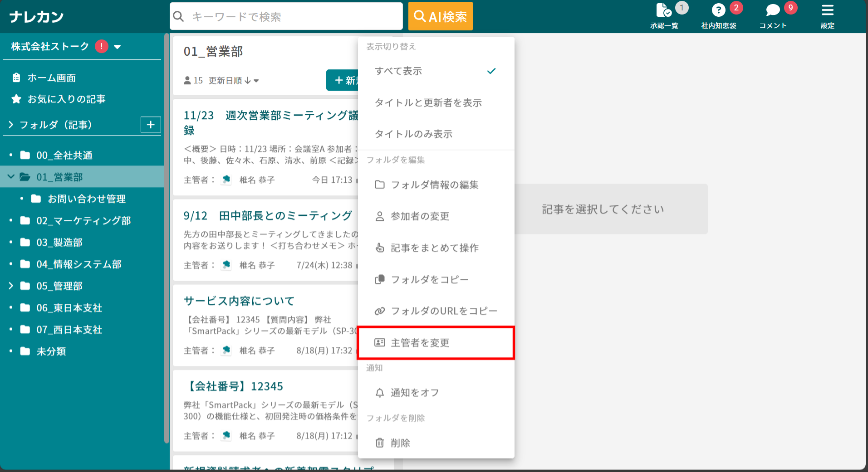
Task: Open the 承認一覧 approval list icon
Action: coord(664,11)
